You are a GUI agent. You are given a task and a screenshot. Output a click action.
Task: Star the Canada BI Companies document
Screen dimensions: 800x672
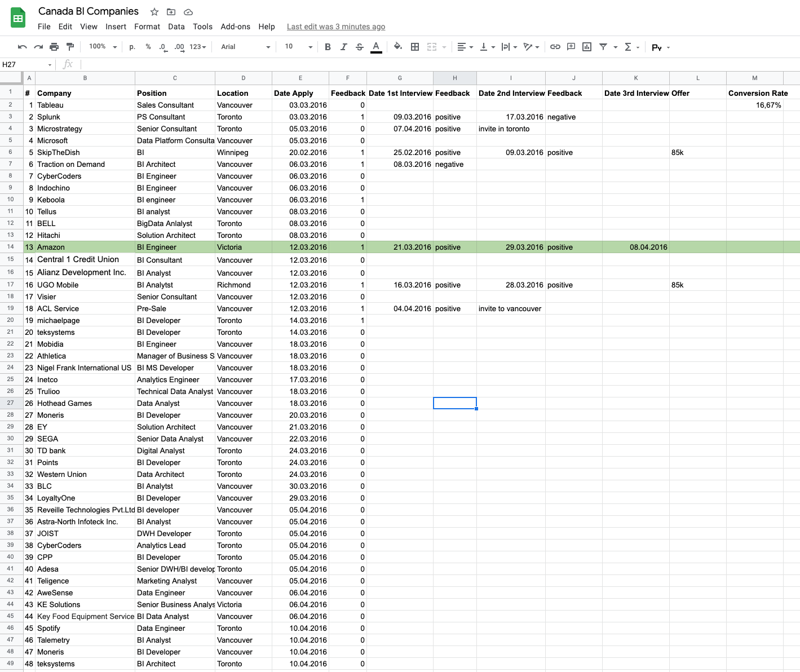[x=154, y=12]
